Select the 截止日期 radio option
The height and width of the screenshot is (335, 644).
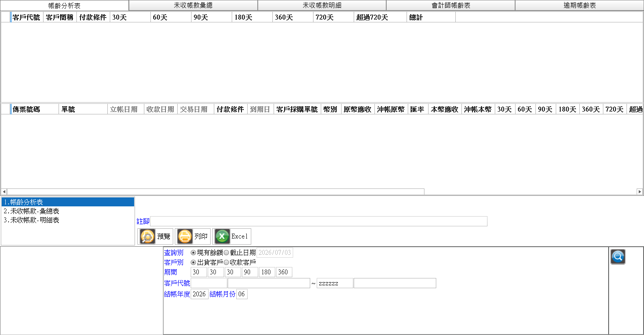226,253
